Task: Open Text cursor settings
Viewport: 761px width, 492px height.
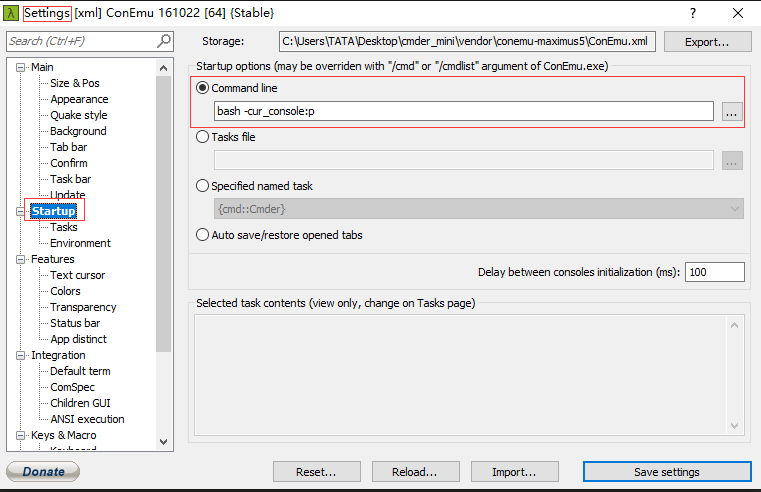Action: (x=77, y=276)
